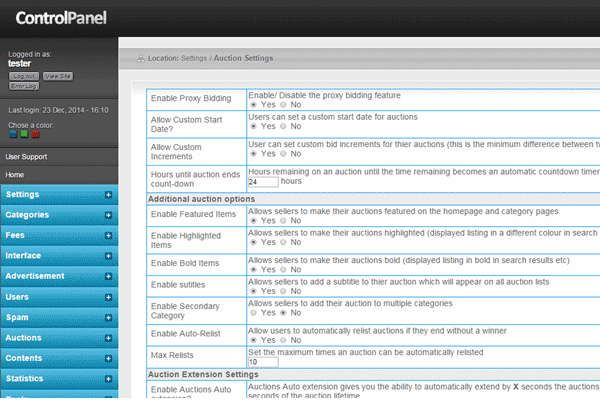Select No for Enable Auto-Relist
This screenshot has height=400, width=600.
coord(284,339)
